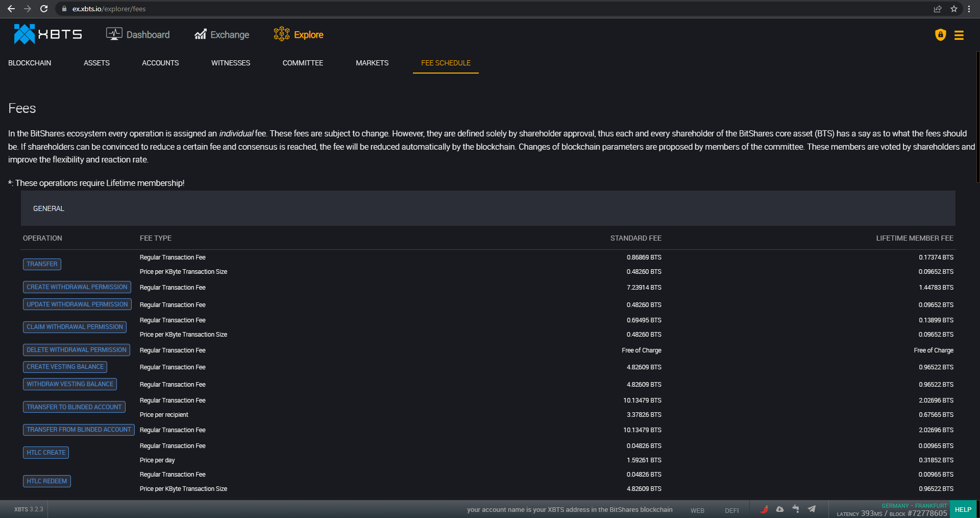Image resolution: width=980 pixels, height=518 pixels.
Task: Click the 0.86869 BTS transfer fee
Action: [644, 257]
